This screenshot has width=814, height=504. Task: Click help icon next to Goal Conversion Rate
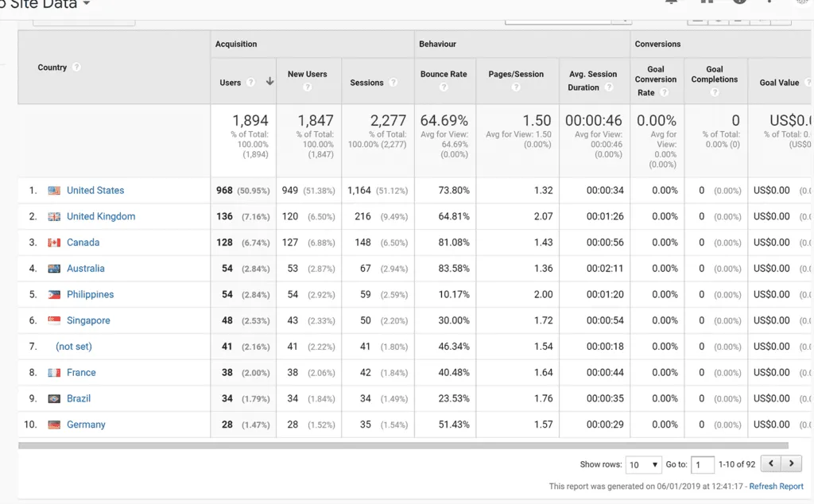664,92
